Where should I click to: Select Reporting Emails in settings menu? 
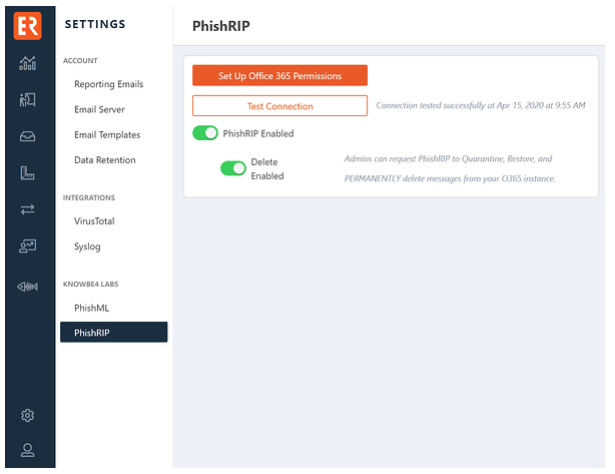(x=109, y=84)
